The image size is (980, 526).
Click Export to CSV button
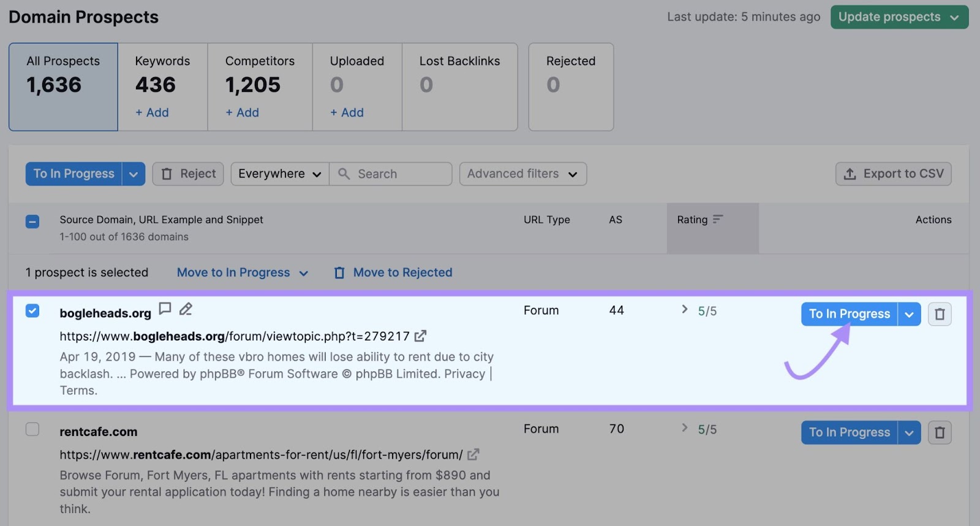tap(893, 174)
